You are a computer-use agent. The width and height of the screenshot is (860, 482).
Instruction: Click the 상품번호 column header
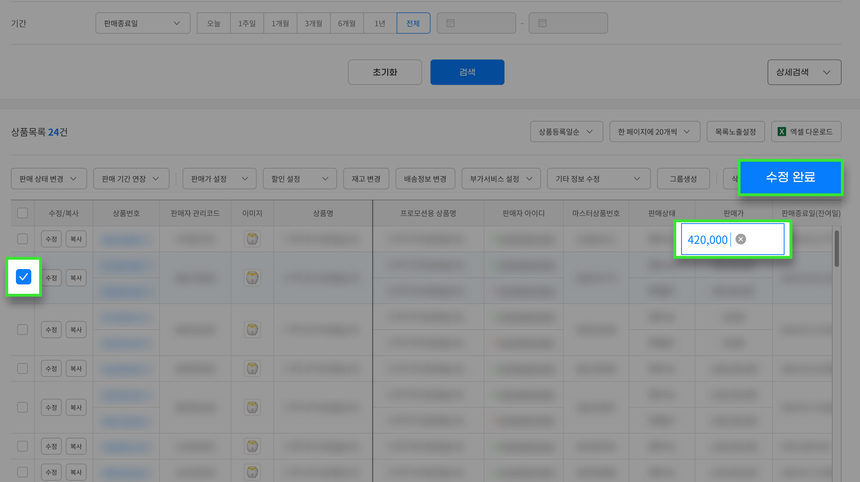click(x=126, y=213)
